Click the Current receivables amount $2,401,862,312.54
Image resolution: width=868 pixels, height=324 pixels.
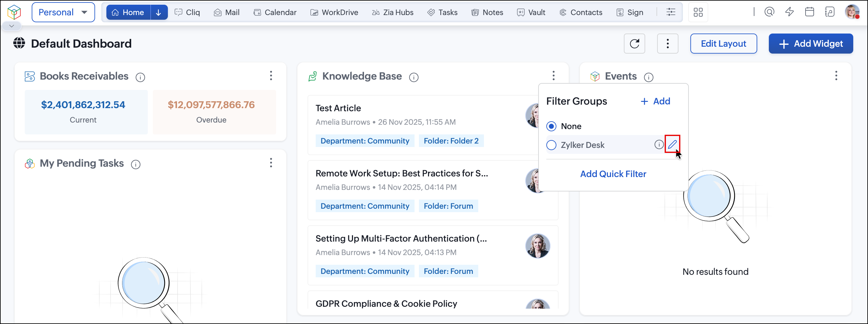83,105
